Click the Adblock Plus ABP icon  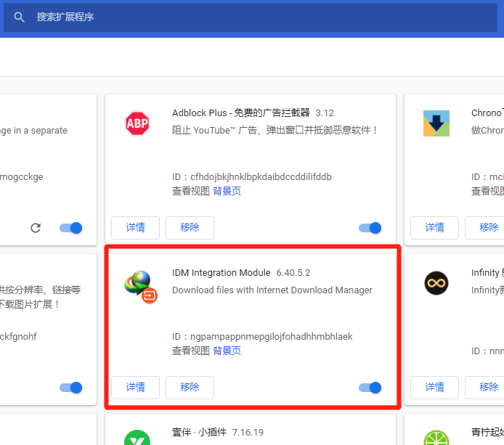[137, 123]
